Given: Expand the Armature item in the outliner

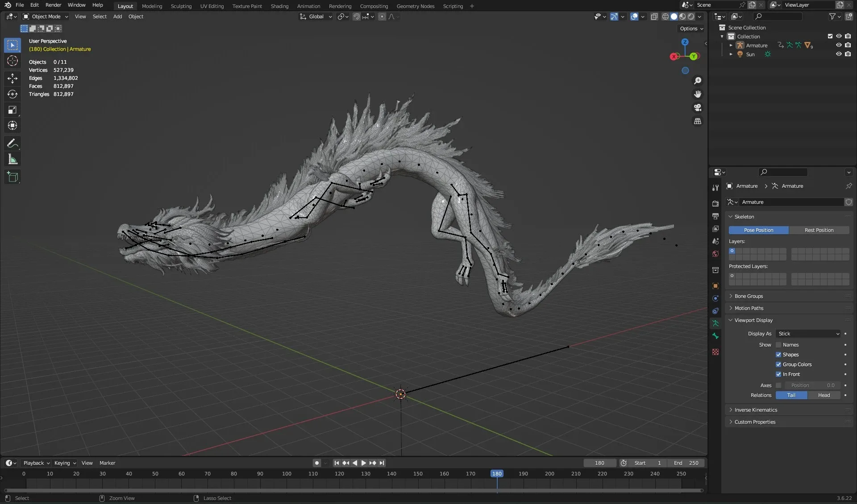Looking at the screenshot, I should [731, 45].
